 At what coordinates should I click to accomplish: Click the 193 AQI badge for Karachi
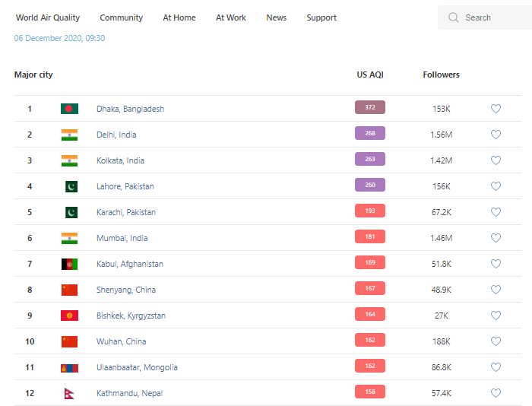pyautogui.click(x=370, y=211)
